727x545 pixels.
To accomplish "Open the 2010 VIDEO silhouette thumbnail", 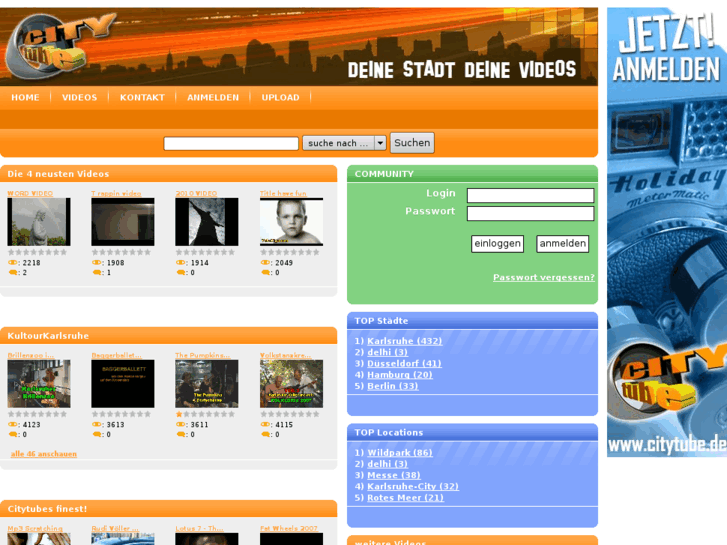I will point(207,222).
